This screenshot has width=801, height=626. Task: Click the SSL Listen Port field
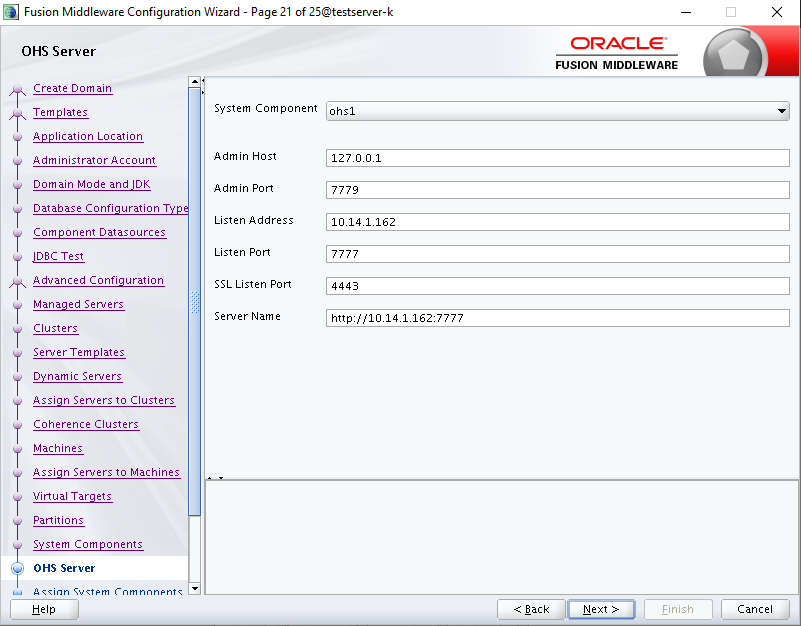click(557, 286)
